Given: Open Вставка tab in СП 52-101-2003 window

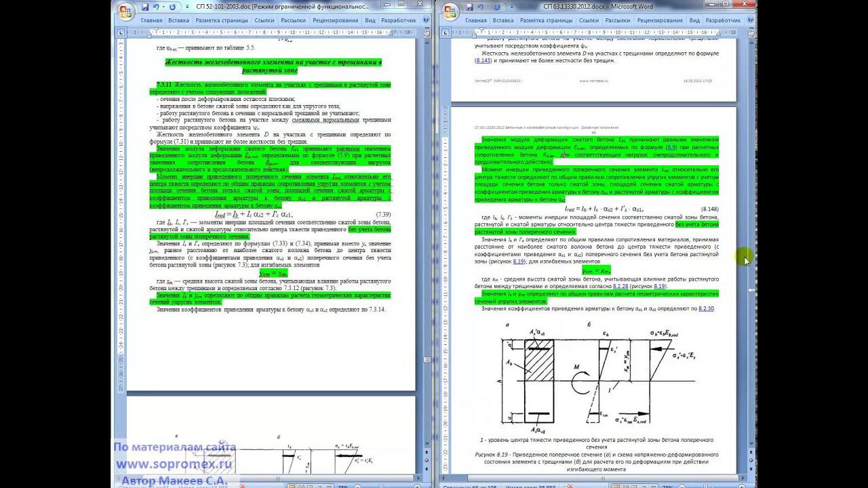Looking at the screenshot, I should (178, 20).
